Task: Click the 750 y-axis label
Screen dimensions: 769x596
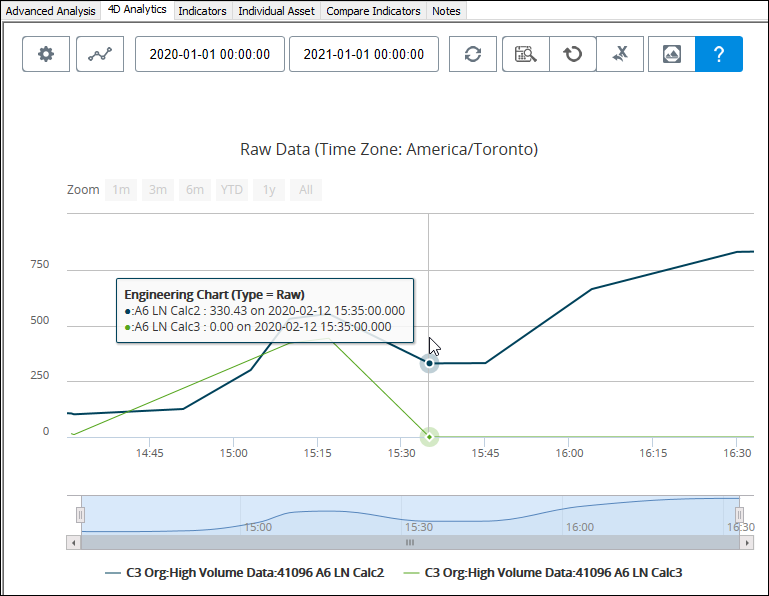Action: (40, 264)
